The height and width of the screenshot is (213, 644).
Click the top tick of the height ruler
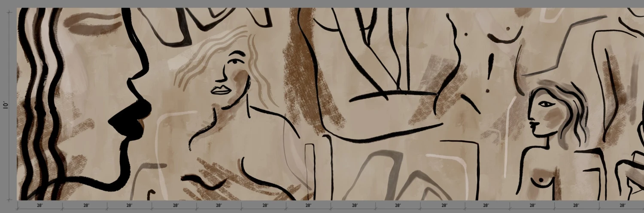click(x=9, y=12)
